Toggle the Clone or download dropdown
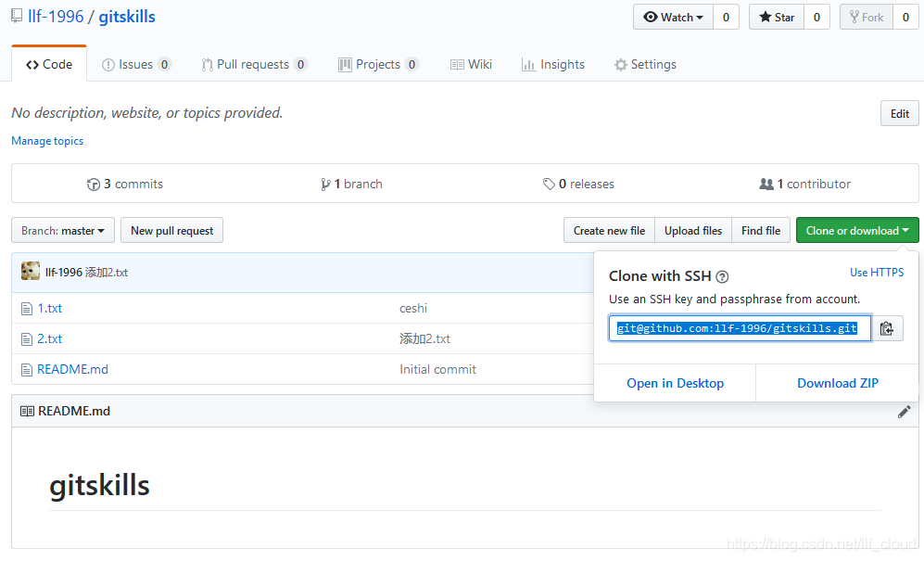This screenshot has width=924, height=561. [x=857, y=230]
